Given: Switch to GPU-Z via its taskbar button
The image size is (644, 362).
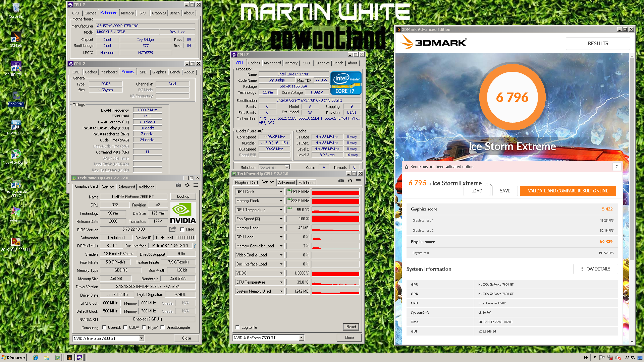Looking at the screenshot, I should tap(58, 358).
